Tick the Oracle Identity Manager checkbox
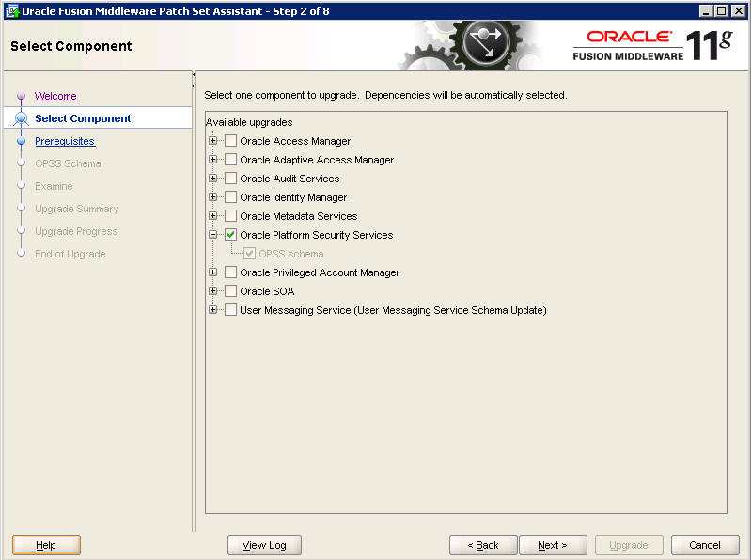This screenshot has height=560, width=751. [x=231, y=197]
